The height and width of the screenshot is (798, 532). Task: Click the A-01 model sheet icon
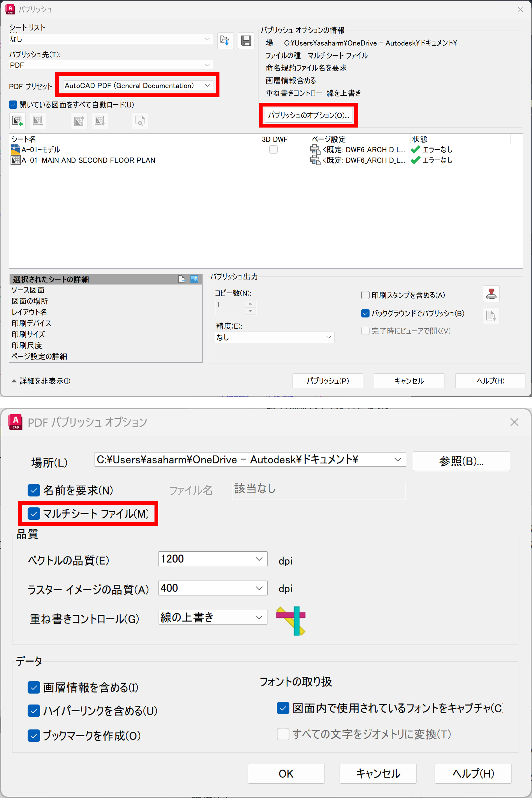pos(16,149)
